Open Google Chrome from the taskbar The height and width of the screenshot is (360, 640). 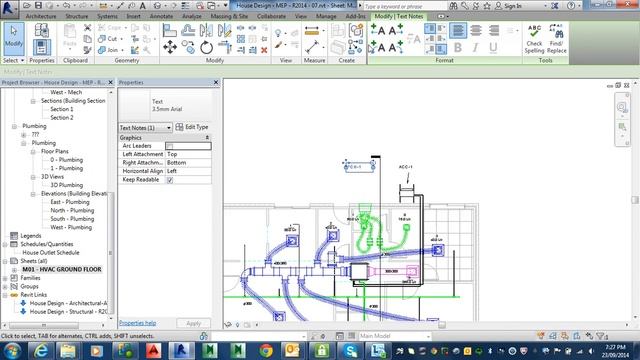click(x=266, y=351)
